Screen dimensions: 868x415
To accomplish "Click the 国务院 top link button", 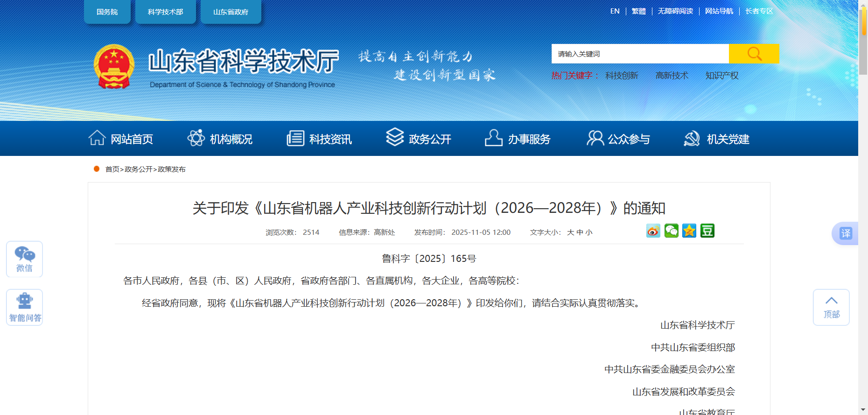I will point(107,12).
